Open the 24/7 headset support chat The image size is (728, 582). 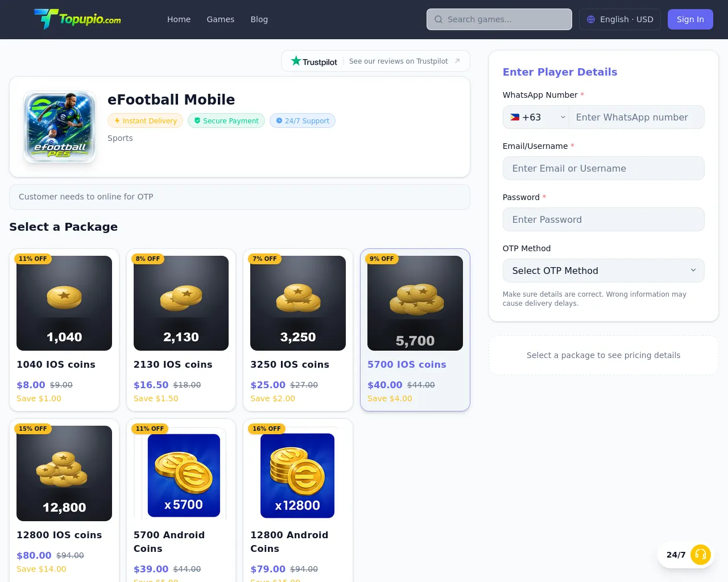701,555
